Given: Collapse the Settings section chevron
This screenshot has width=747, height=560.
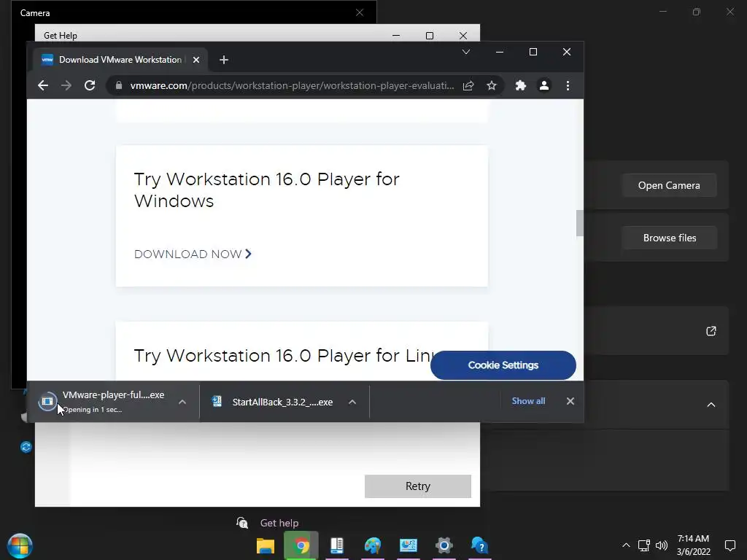Looking at the screenshot, I should [x=711, y=405].
